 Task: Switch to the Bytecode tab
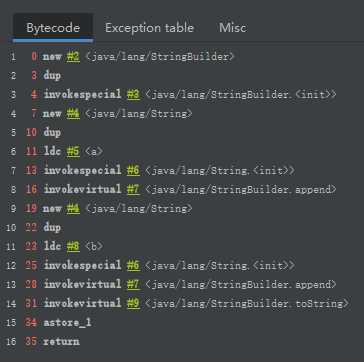(x=53, y=28)
